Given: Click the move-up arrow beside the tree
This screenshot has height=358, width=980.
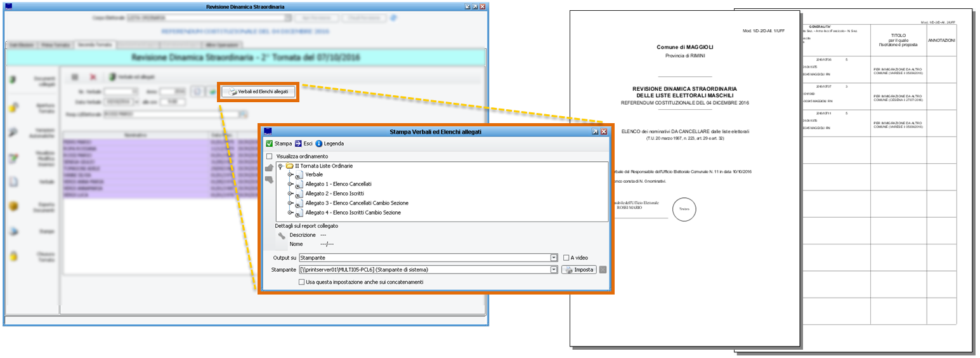Looking at the screenshot, I should 269,168.
